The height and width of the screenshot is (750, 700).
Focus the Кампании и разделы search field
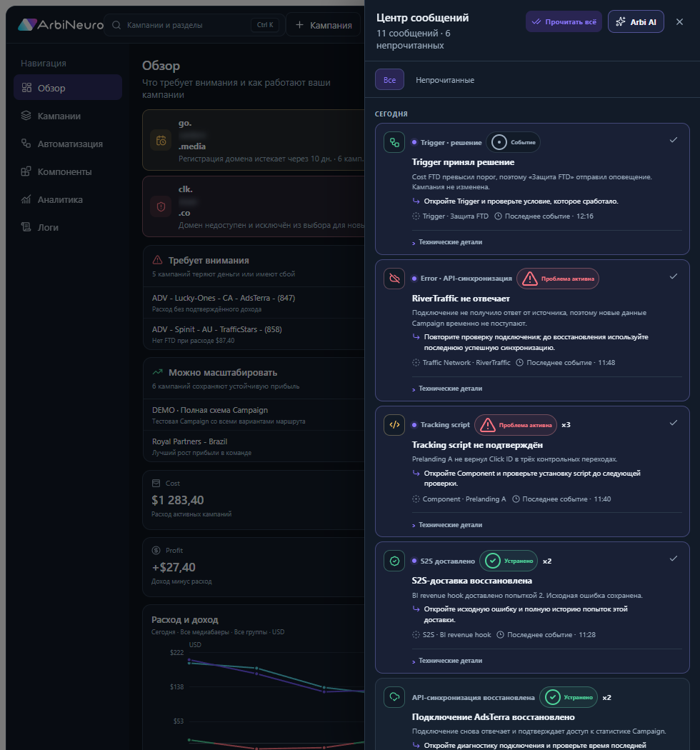194,25
